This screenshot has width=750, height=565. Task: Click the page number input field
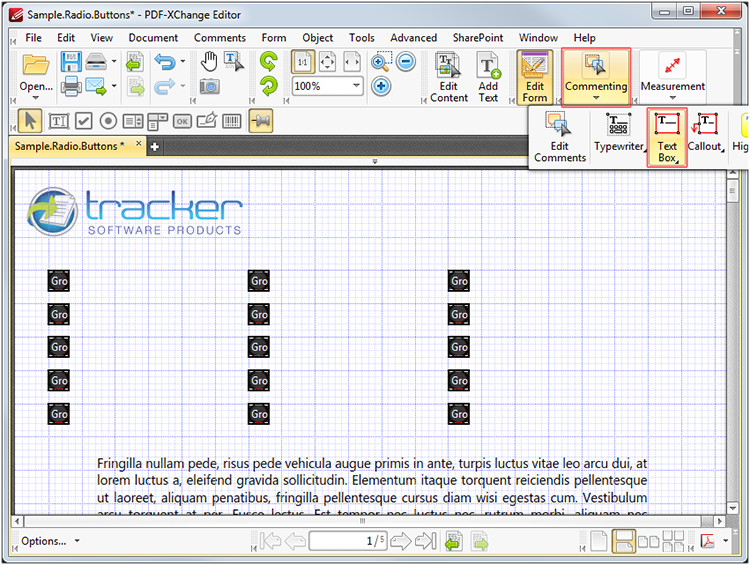coord(348,541)
